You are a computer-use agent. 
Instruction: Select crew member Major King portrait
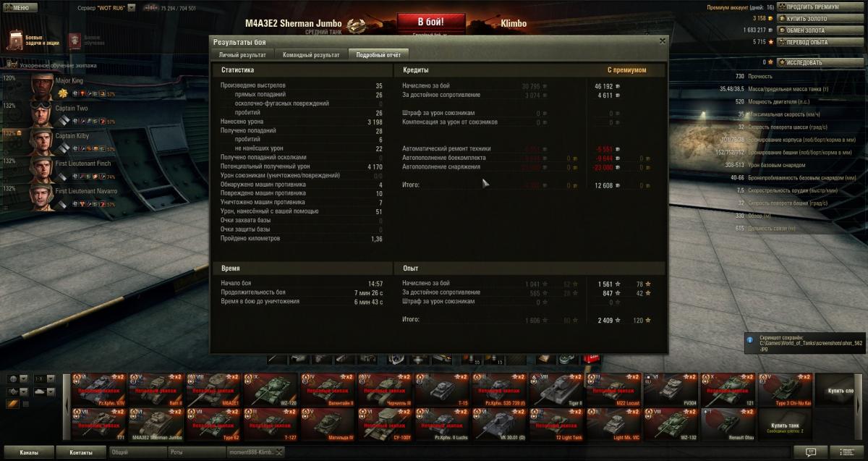pyautogui.click(x=43, y=88)
